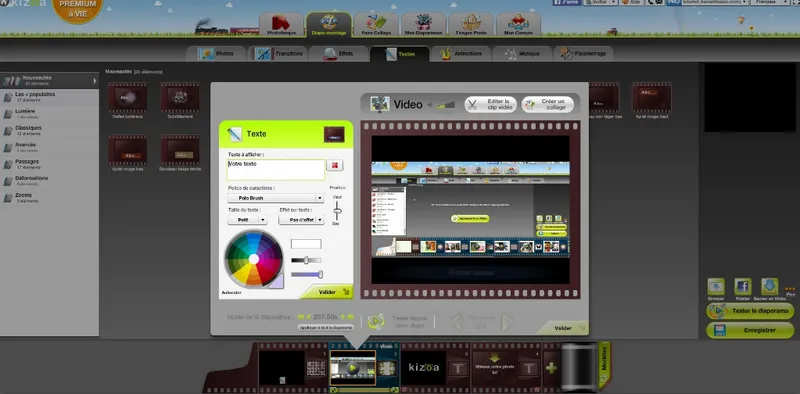
Task: Click the Envoyer icon
Action: 716,287
